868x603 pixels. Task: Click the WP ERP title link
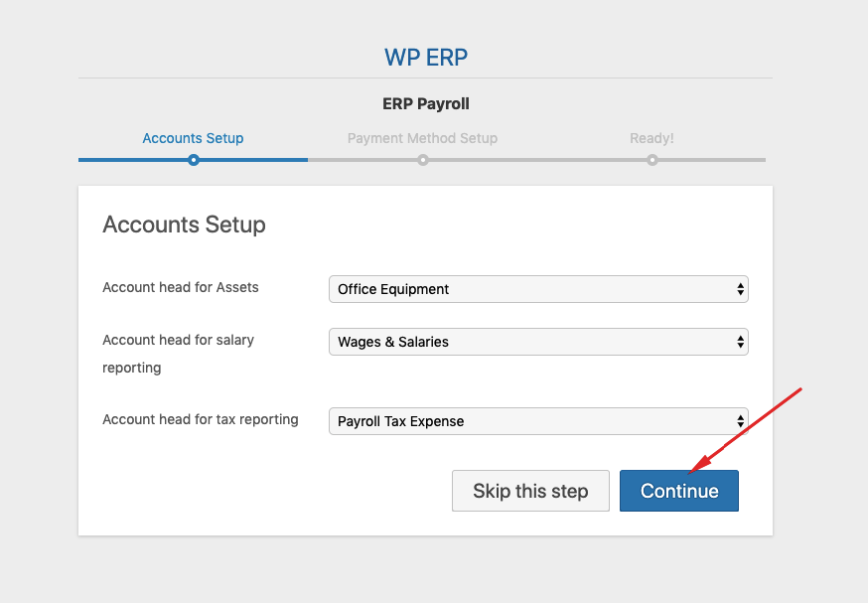point(426,57)
